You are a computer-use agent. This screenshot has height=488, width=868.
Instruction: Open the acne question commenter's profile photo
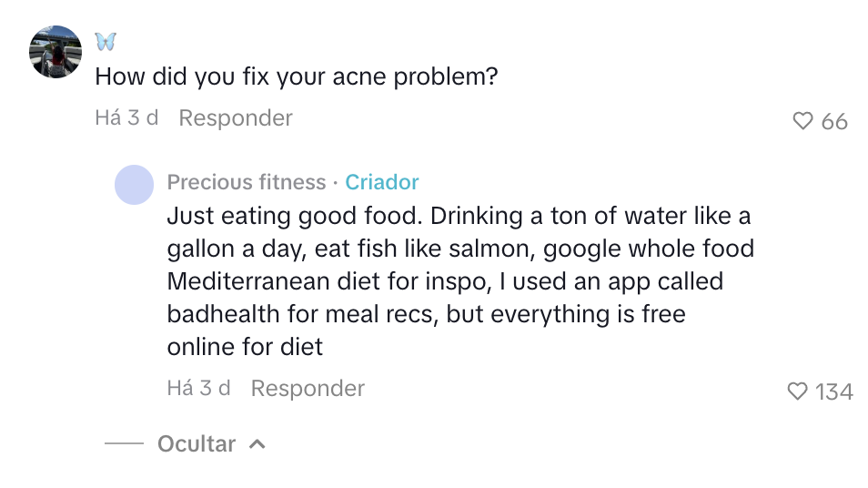[x=56, y=52]
